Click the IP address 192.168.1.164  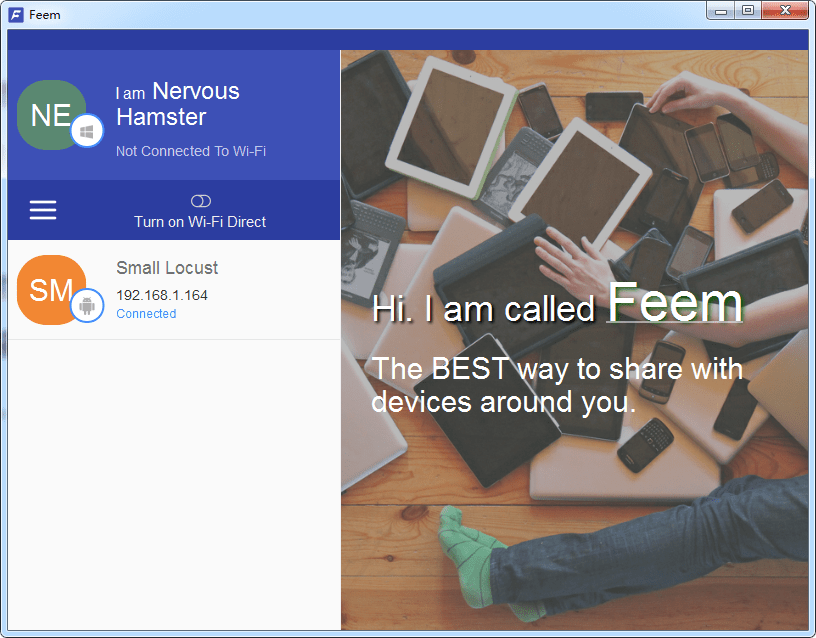point(162,295)
